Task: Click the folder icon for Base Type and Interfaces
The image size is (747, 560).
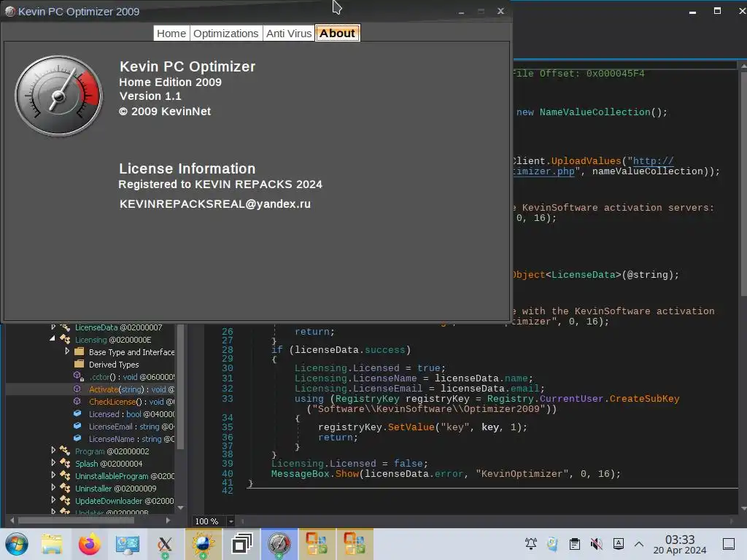Action: point(80,352)
